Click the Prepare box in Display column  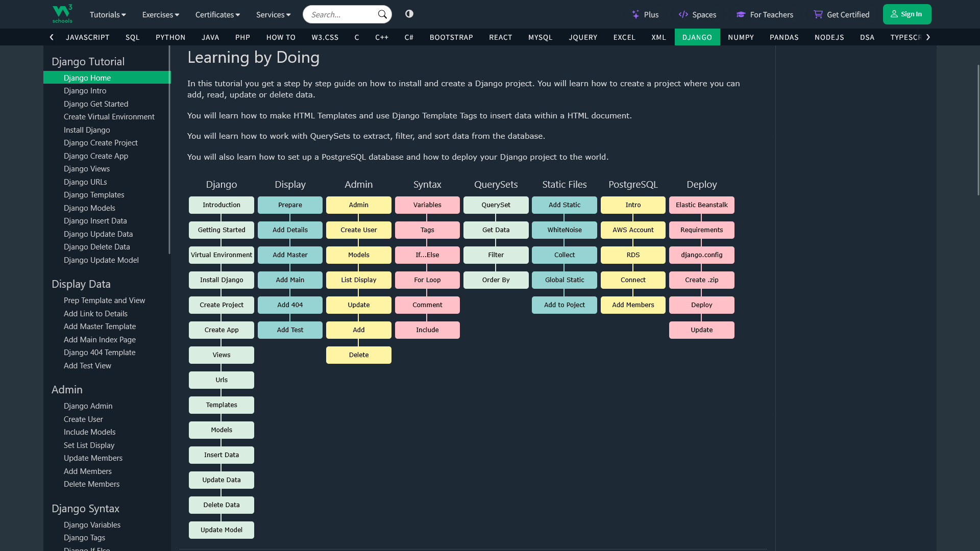pyautogui.click(x=290, y=205)
